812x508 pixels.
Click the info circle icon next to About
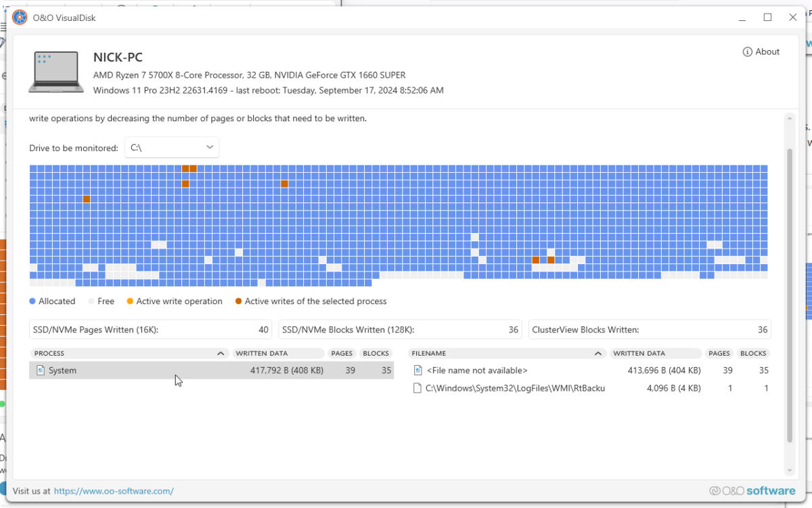(x=747, y=51)
